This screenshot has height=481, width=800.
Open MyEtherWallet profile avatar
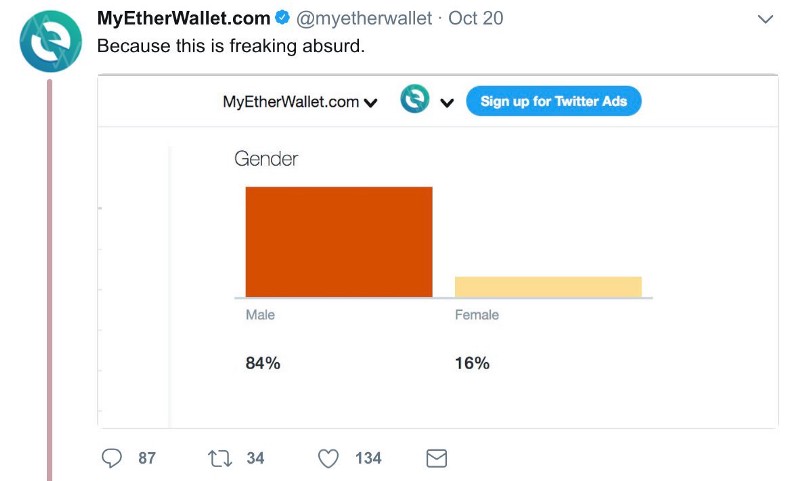(51, 41)
